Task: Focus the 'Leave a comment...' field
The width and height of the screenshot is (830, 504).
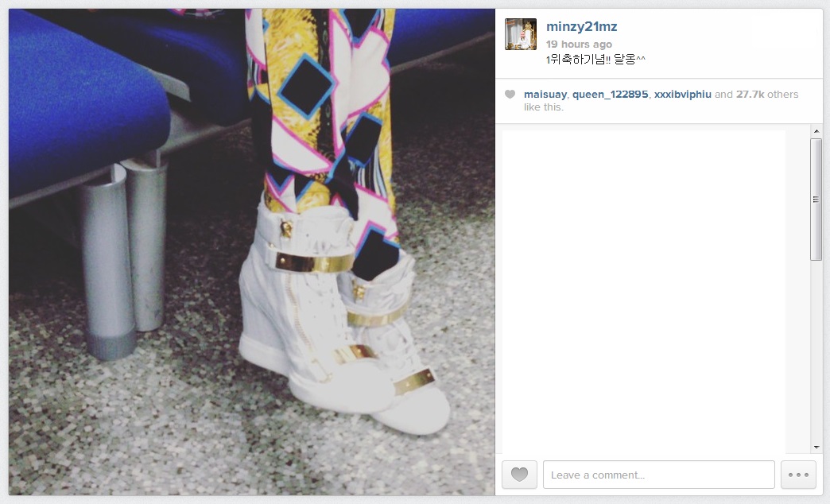Action: (658, 475)
